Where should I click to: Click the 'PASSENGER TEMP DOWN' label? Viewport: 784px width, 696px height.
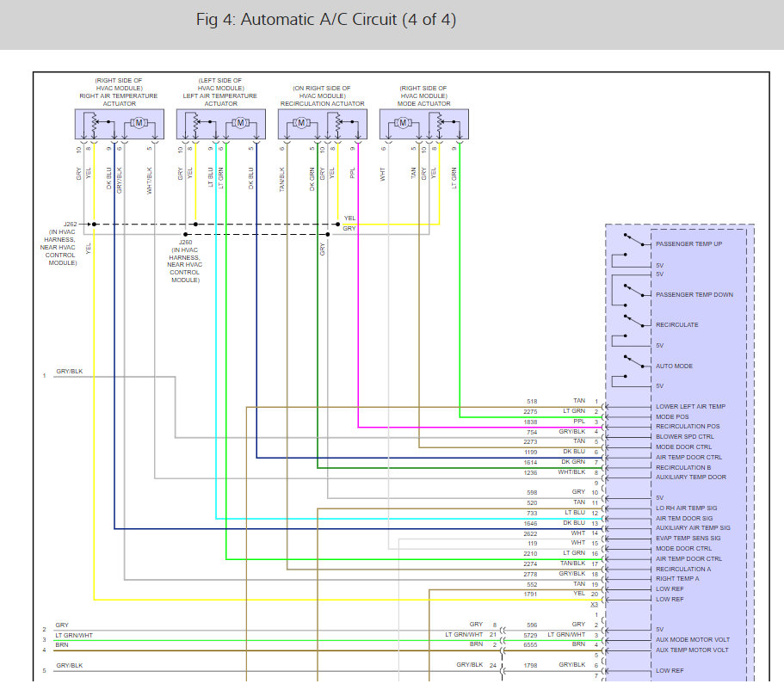click(694, 294)
